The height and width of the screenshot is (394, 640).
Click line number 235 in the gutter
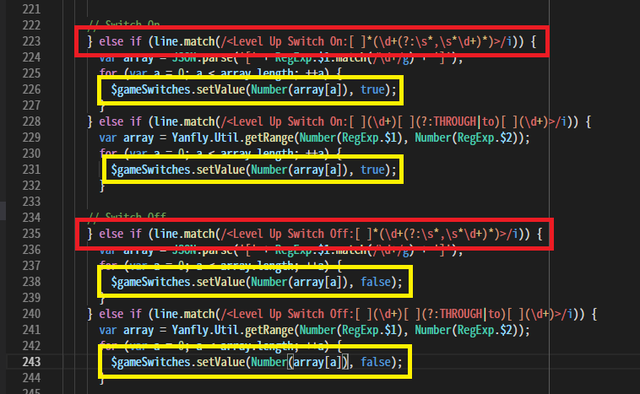pyautogui.click(x=31, y=234)
